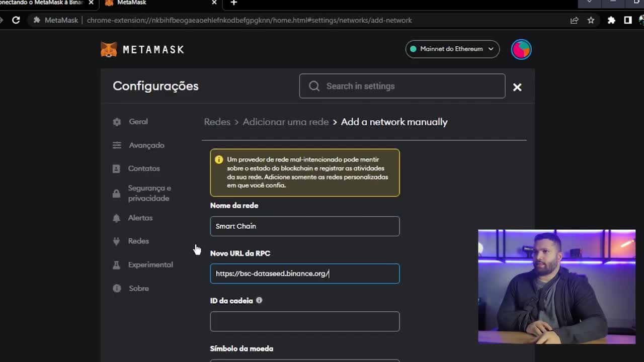Click the ID da cadeia input field
Viewport: 644px width, 362px height.
305,321
